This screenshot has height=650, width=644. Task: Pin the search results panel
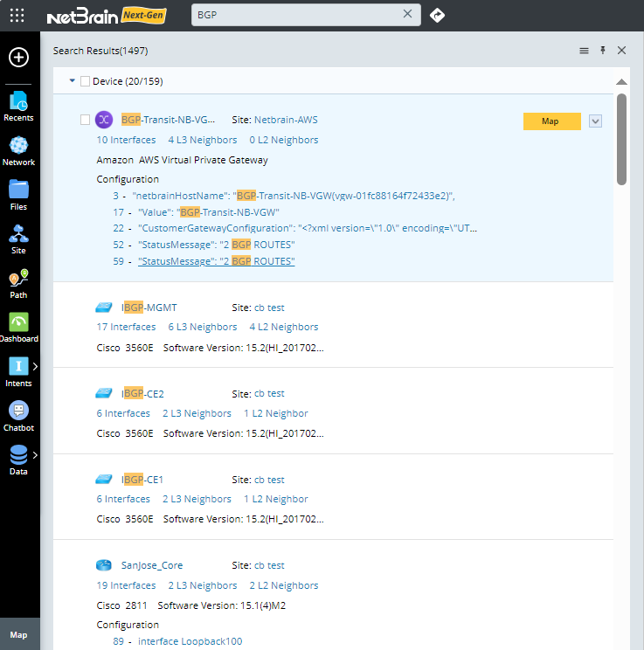(x=602, y=51)
